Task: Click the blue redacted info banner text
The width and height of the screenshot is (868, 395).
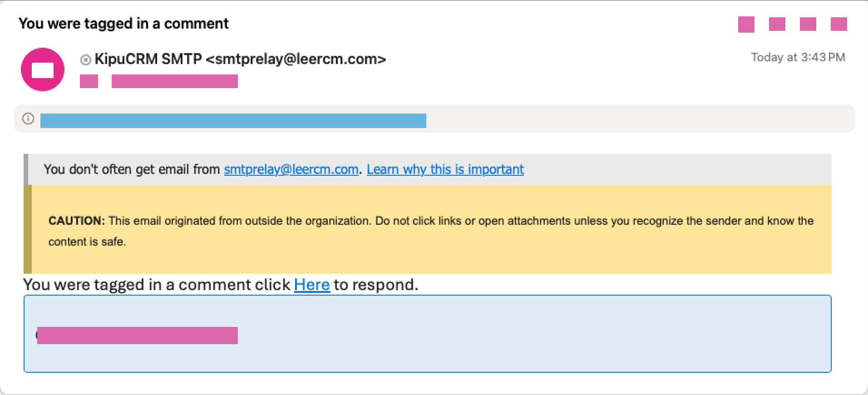Action: (x=233, y=121)
